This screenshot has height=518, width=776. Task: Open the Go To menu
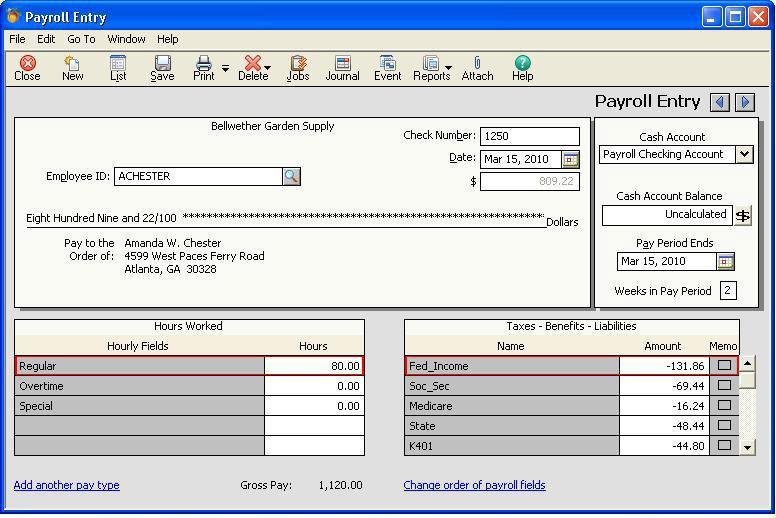(81, 39)
